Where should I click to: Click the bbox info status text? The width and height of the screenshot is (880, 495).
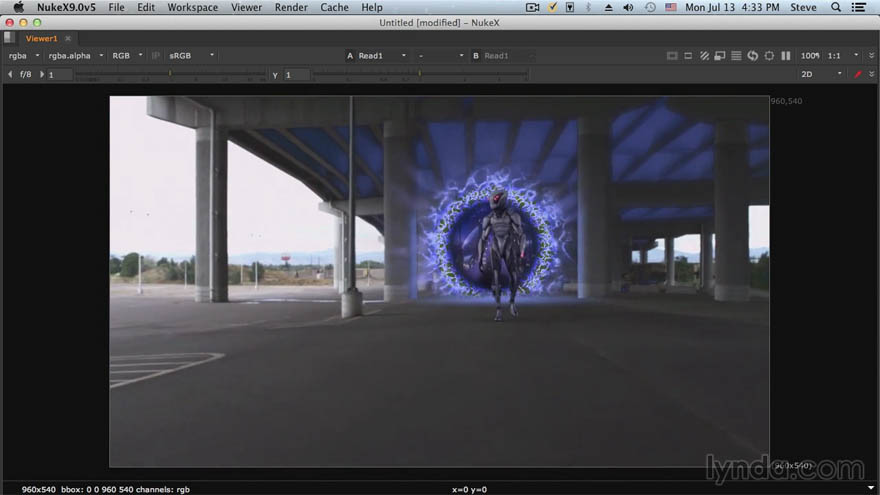coord(106,489)
